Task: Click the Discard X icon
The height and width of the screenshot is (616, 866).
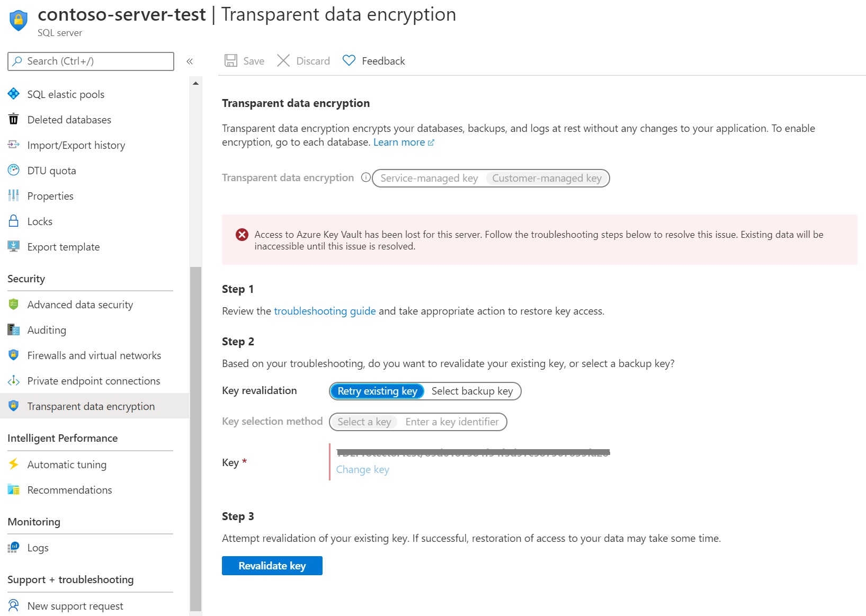Action: pos(284,60)
